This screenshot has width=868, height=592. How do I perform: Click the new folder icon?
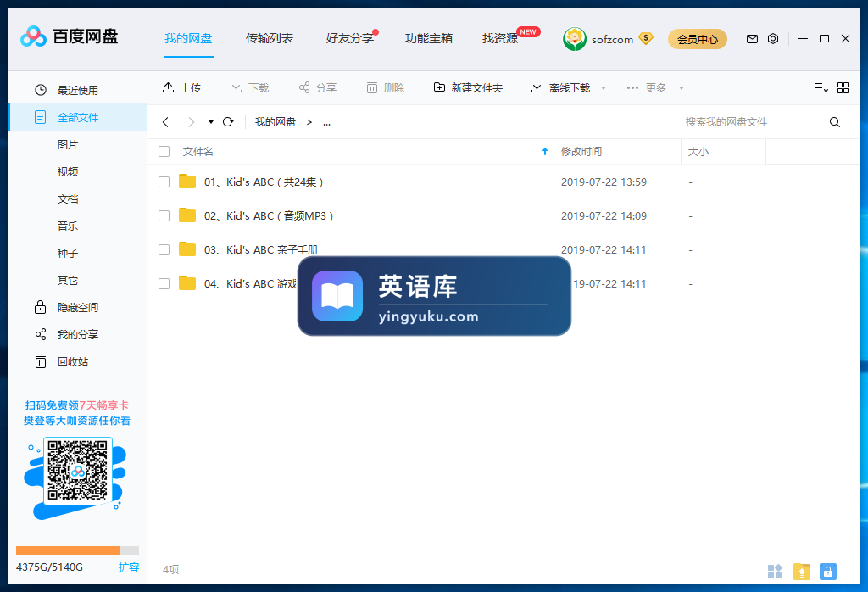click(x=439, y=87)
